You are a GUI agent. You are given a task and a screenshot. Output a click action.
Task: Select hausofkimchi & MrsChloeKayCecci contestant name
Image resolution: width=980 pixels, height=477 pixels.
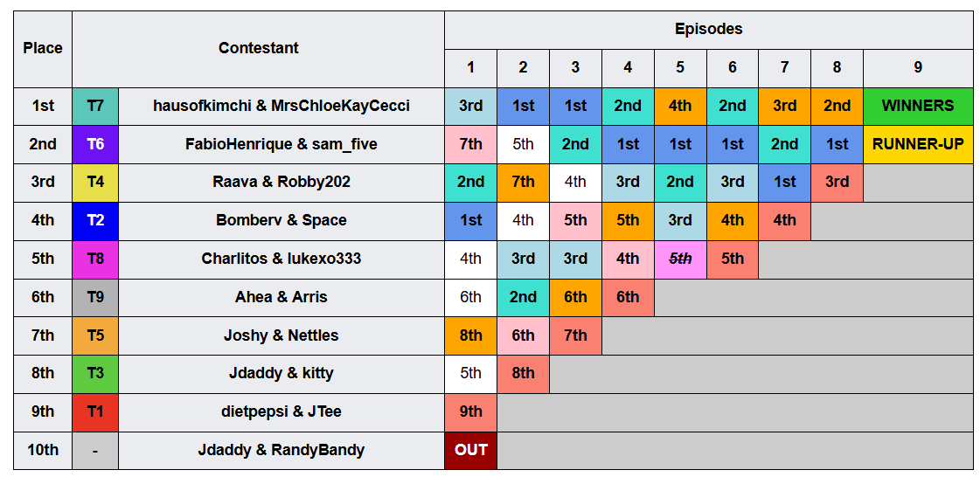point(281,106)
